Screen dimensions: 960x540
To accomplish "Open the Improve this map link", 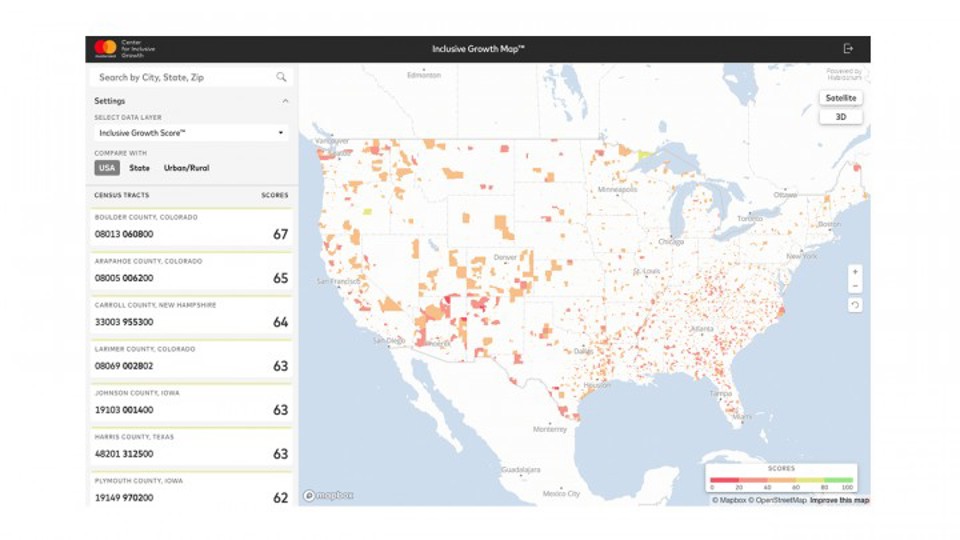I will point(838,500).
